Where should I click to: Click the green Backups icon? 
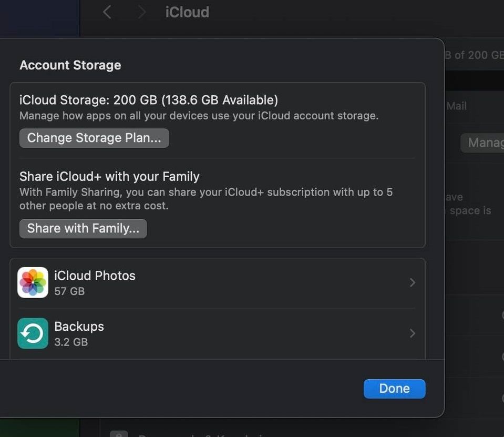(33, 333)
